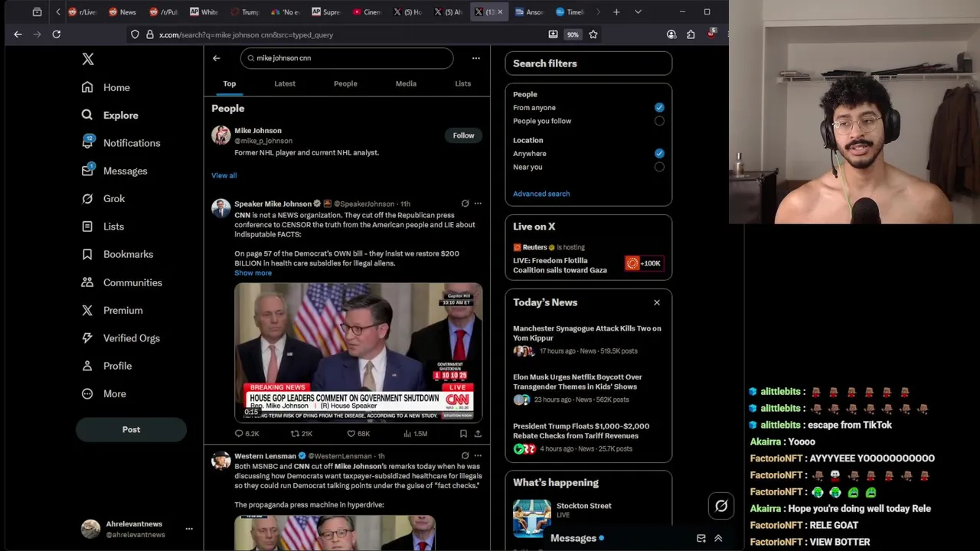Expand the list all tabs dropdown
The height and width of the screenshot is (551, 980).
pyautogui.click(x=638, y=12)
